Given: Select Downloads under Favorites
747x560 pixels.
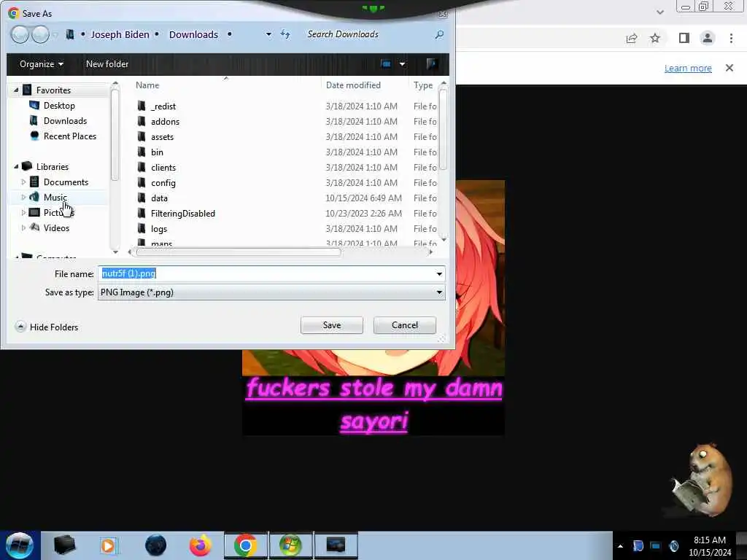Looking at the screenshot, I should click(65, 120).
